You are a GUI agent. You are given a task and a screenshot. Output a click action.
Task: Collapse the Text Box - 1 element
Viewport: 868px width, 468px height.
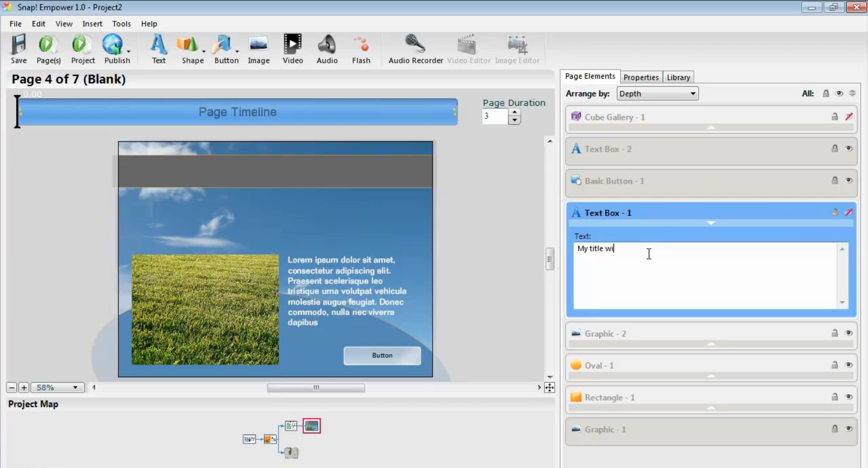tap(711, 223)
